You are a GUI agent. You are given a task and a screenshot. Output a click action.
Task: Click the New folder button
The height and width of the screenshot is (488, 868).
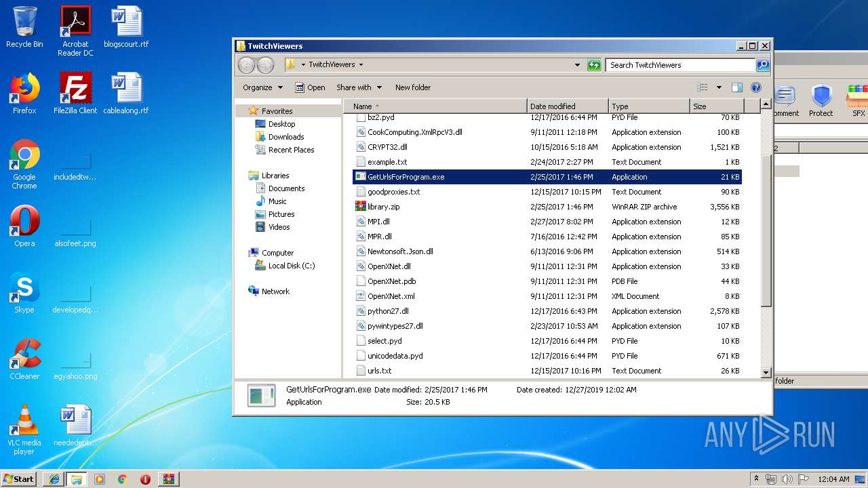coord(413,87)
